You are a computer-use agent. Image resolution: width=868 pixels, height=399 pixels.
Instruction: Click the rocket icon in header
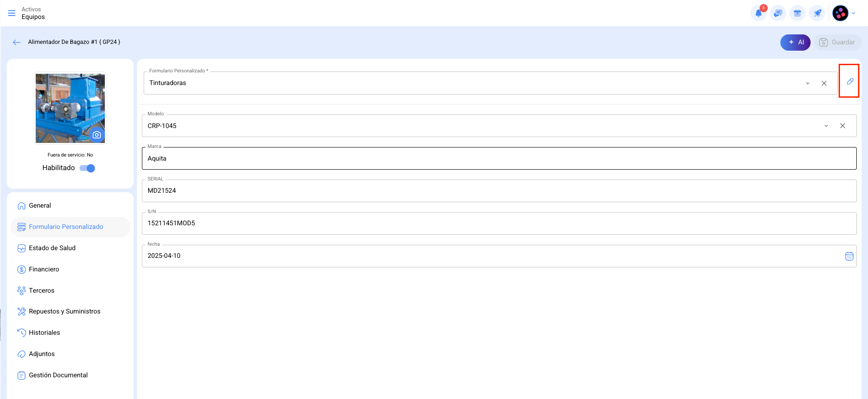tap(817, 14)
